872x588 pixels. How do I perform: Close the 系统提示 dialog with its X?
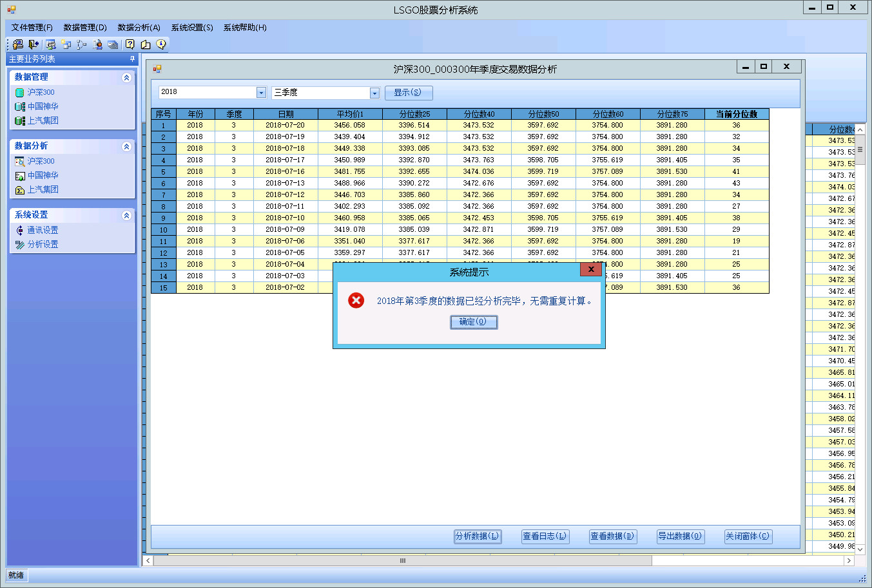590,270
